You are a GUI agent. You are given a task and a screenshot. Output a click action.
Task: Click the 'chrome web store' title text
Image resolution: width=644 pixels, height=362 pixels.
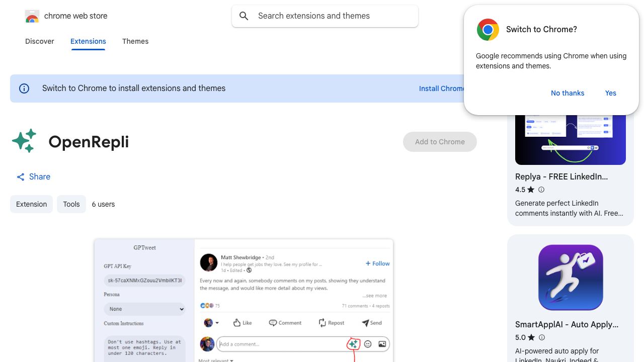click(x=76, y=16)
